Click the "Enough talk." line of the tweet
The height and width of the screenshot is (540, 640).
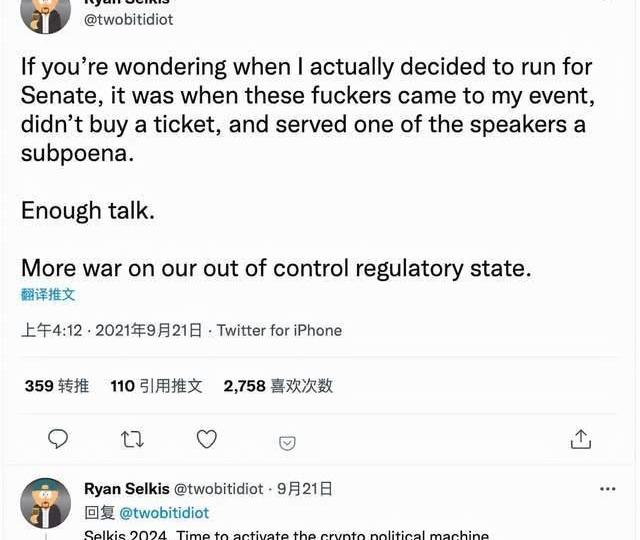[x=87, y=211]
